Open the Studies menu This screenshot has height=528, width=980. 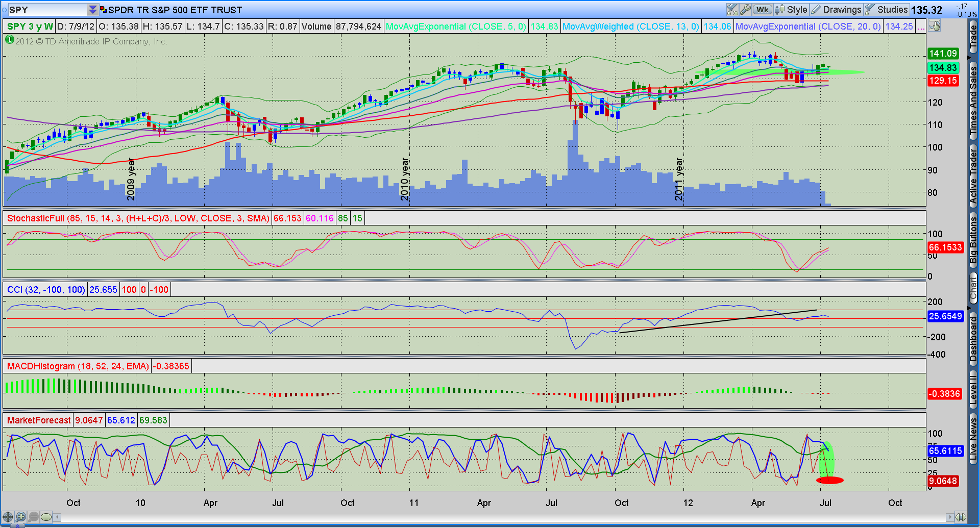tap(886, 10)
